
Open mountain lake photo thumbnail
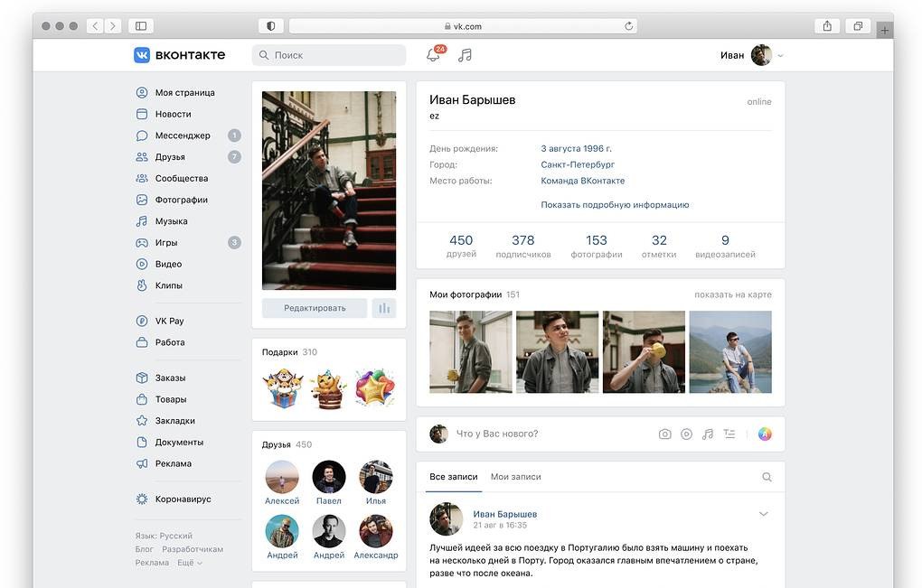pos(730,352)
